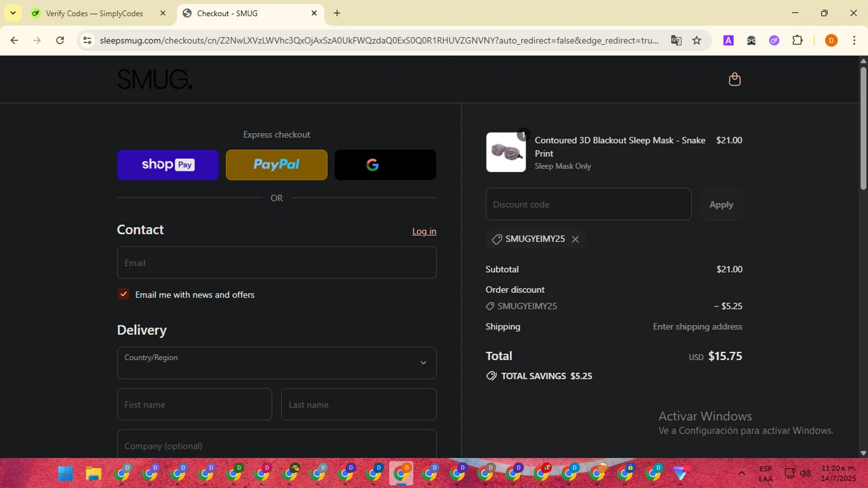Remove the SMUGYEIMY25 discount code
The image size is (868, 488).
click(x=575, y=239)
